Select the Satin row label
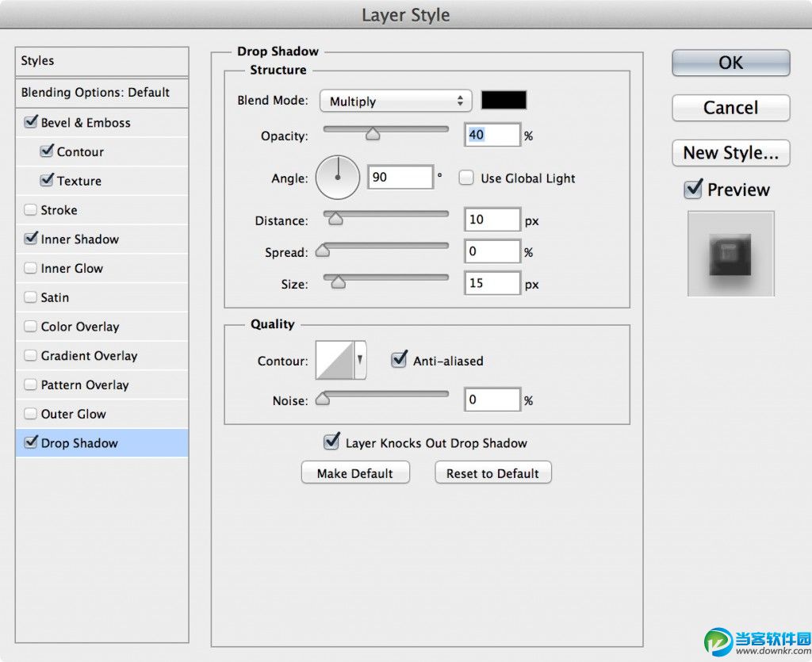812x662 pixels. pyautogui.click(x=55, y=297)
